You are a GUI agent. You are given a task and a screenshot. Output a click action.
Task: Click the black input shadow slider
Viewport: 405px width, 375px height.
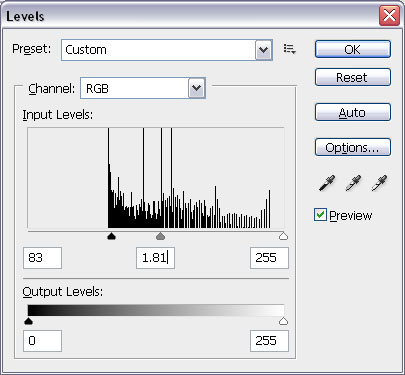111,236
